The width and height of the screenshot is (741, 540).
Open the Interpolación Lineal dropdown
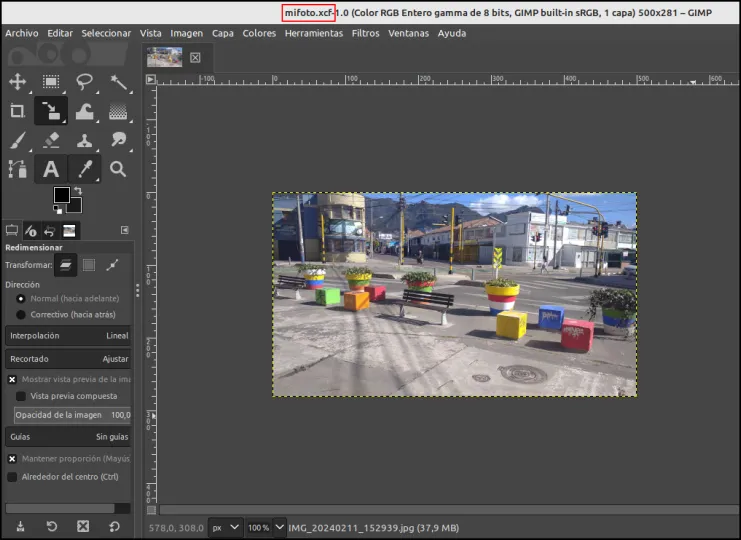tap(69, 336)
